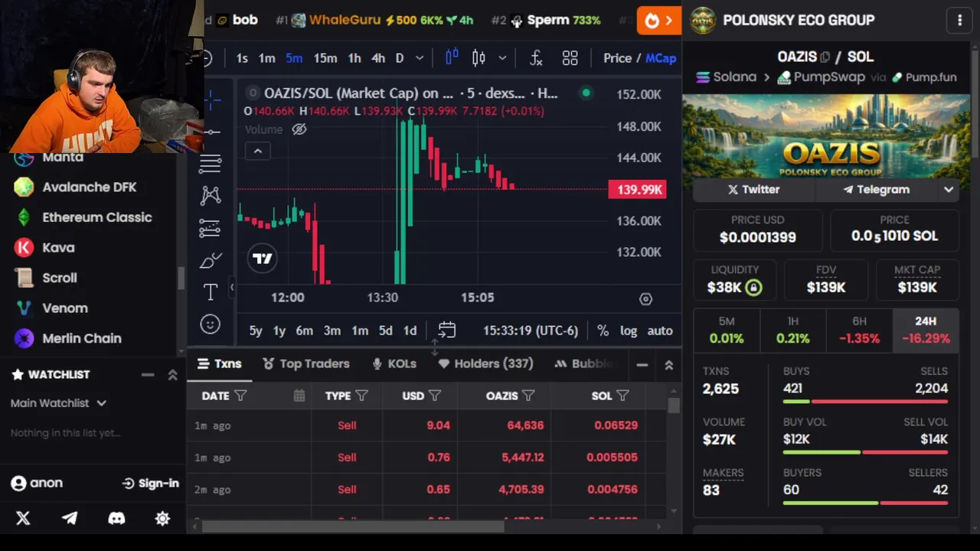Select the 1h timeframe

click(354, 58)
